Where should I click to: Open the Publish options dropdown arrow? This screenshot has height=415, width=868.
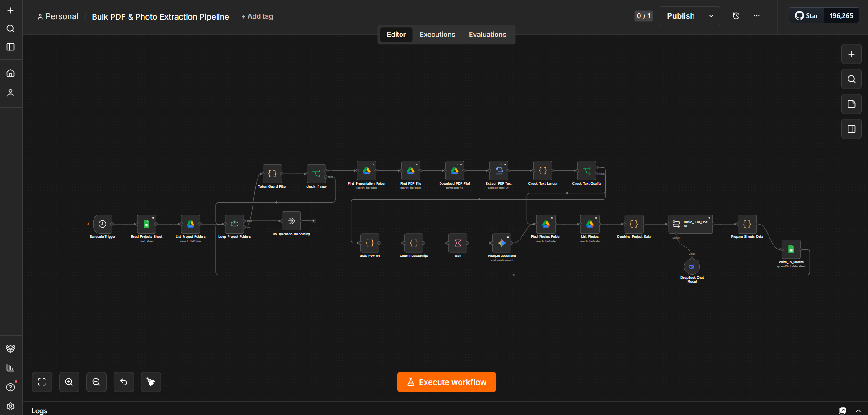[711, 16]
